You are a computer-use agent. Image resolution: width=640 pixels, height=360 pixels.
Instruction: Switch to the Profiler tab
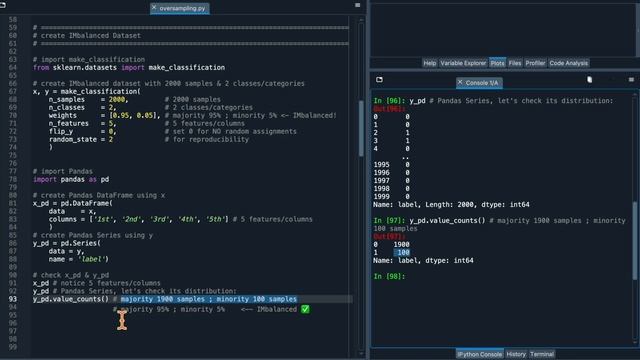tap(535, 63)
